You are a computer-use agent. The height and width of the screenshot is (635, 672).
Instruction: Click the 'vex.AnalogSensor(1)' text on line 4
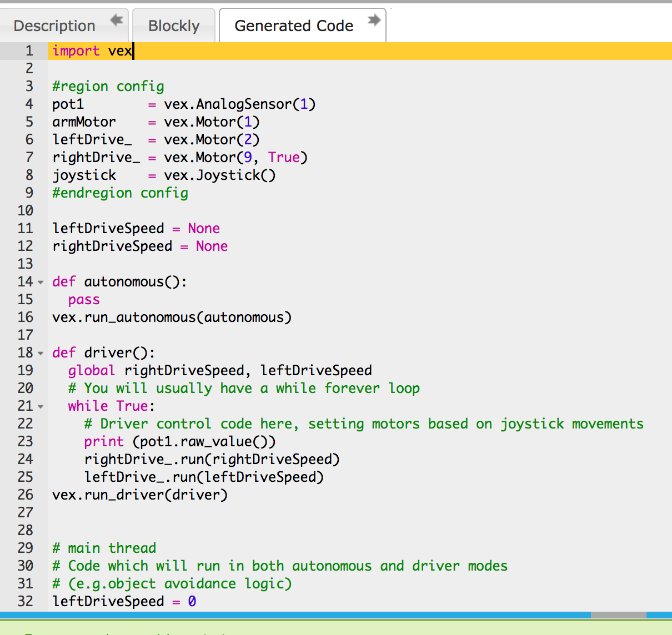(240, 104)
